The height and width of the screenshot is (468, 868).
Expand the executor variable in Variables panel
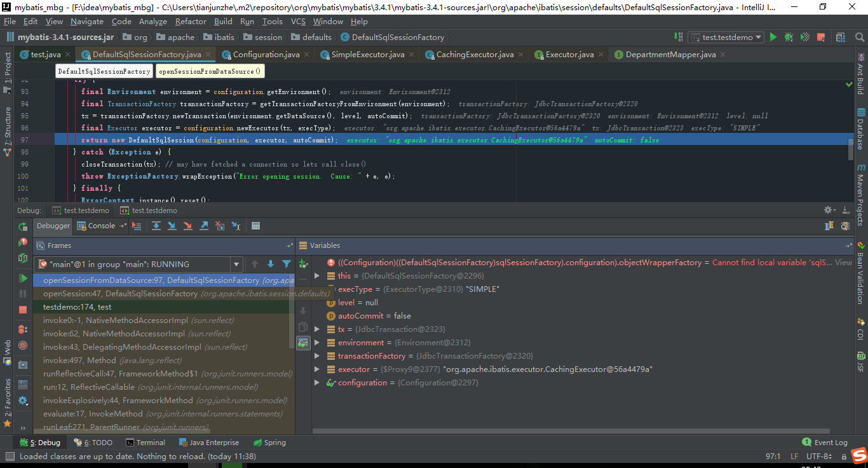click(x=317, y=369)
